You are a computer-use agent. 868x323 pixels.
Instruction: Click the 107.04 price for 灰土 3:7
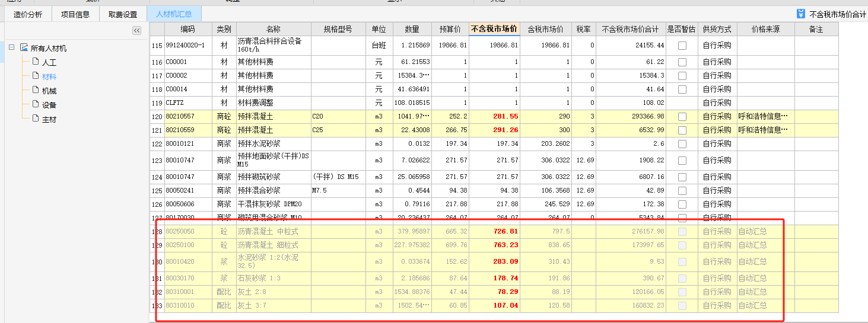(494, 306)
